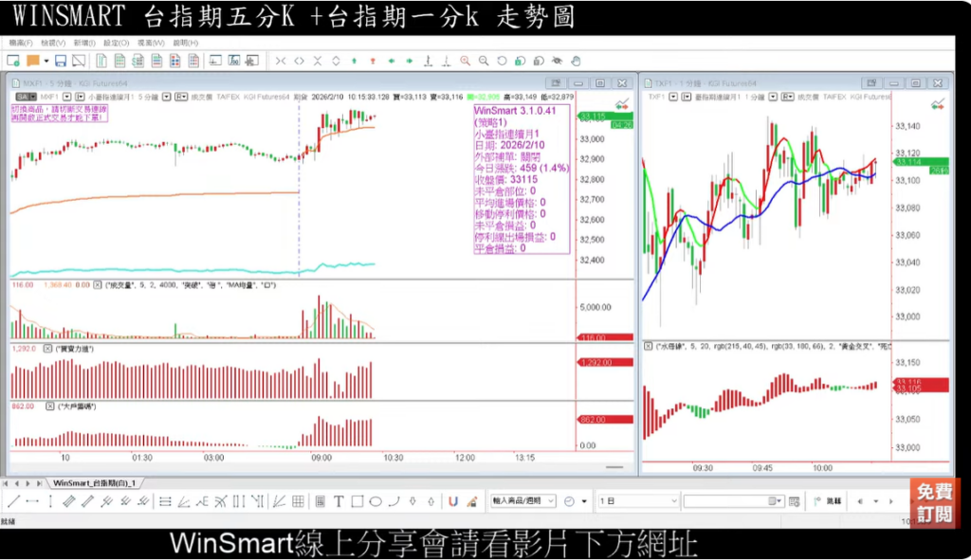Select the text annotation T tool
Viewport: 971px width, 560px height.
click(x=339, y=501)
